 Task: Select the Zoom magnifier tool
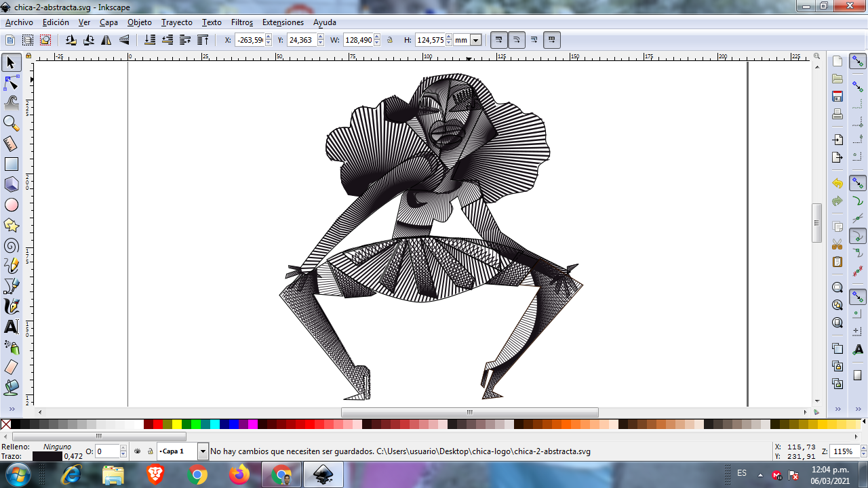pos(11,123)
